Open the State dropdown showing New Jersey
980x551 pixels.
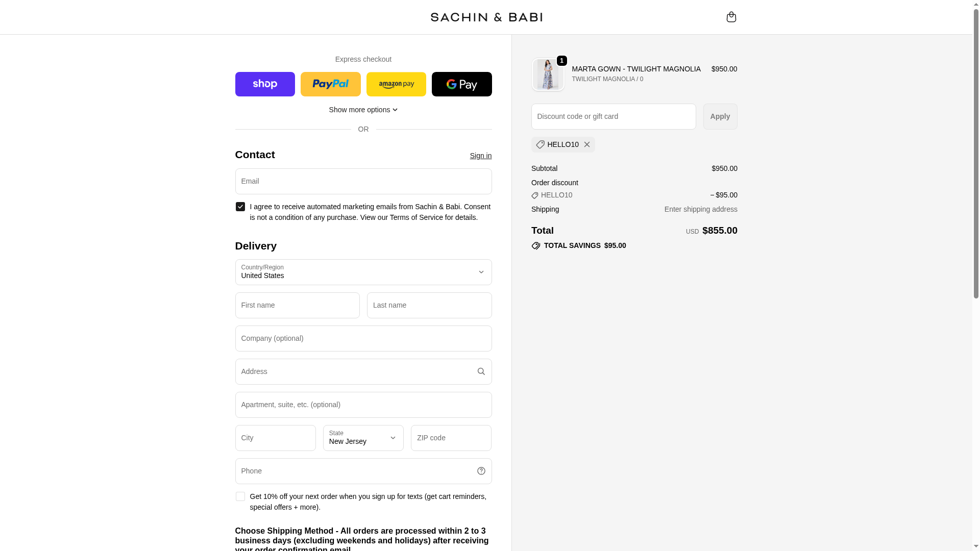click(363, 438)
